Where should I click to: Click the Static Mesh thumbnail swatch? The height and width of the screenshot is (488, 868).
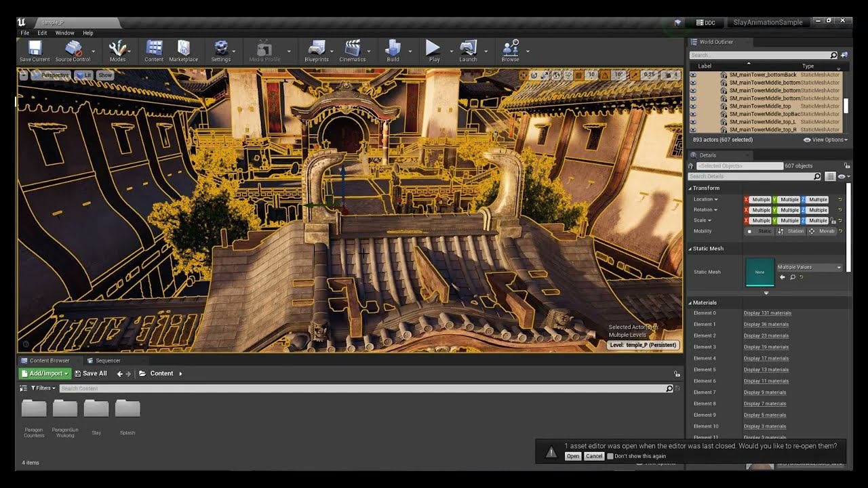click(759, 272)
